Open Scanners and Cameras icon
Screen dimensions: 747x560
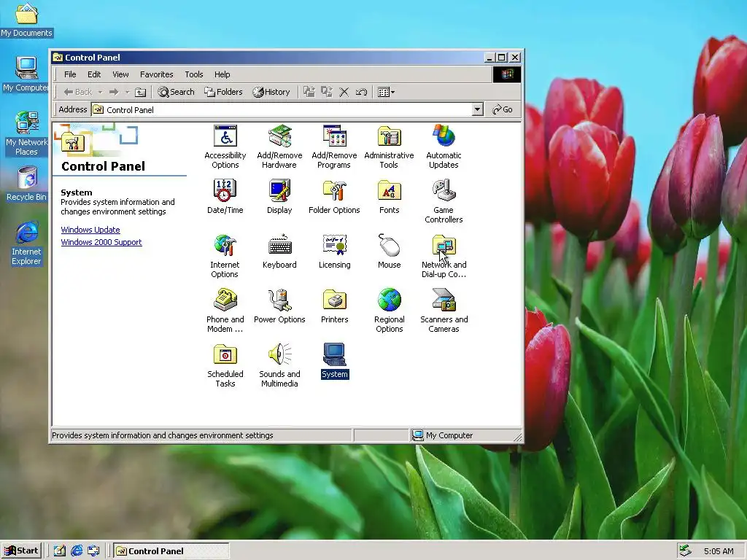coord(444,300)
